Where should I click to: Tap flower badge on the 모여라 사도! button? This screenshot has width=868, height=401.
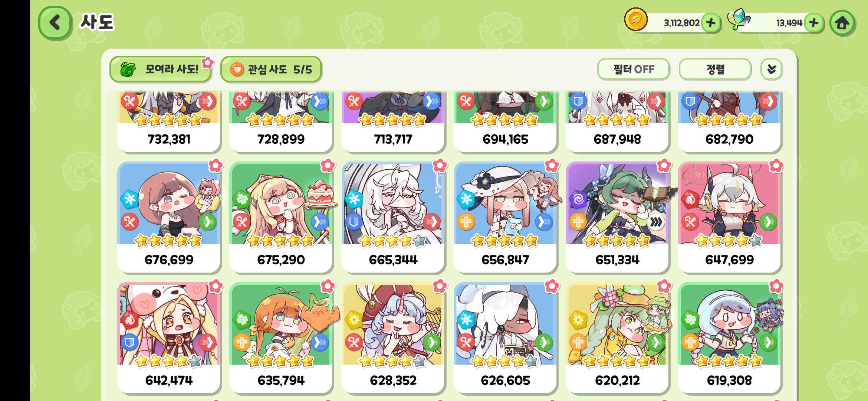click(x=208, y=63)
